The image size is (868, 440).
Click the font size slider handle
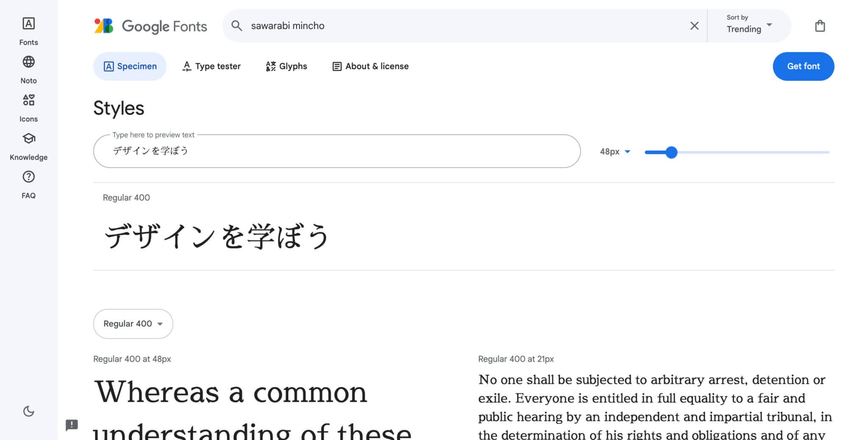click(671, 152)
